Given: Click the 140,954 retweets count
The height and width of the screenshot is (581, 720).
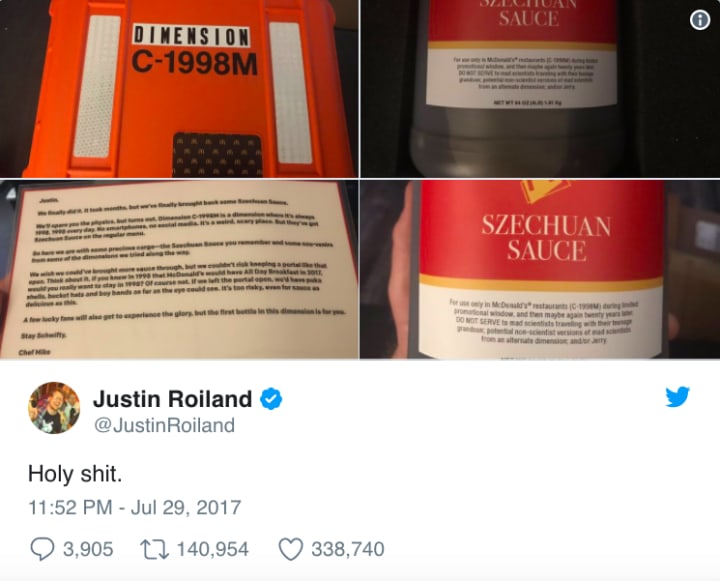Looking at the screenshot, I should [213, 549].
